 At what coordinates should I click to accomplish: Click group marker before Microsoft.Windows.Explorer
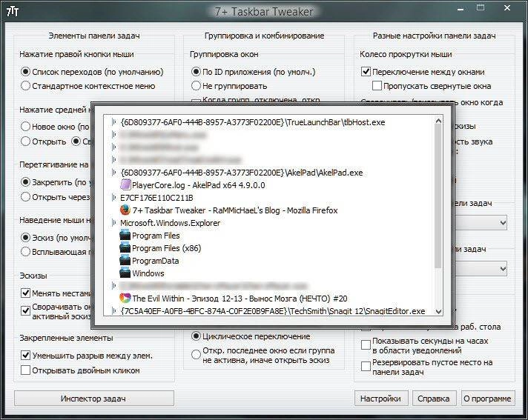(114, 223)
